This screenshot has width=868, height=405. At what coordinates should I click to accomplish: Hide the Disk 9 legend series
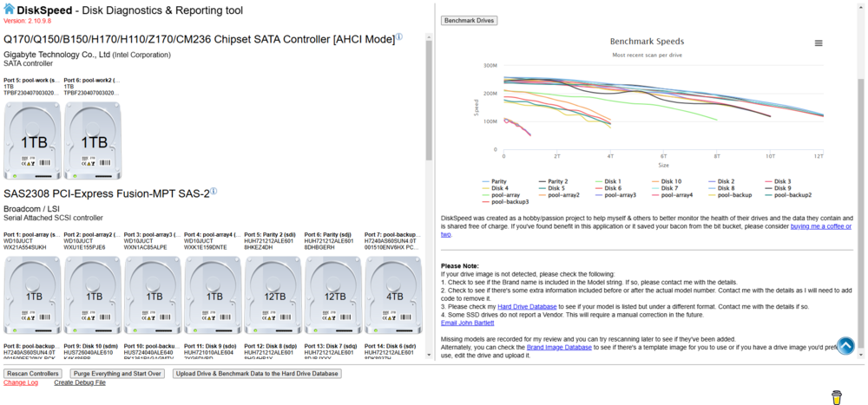[777, 188]
